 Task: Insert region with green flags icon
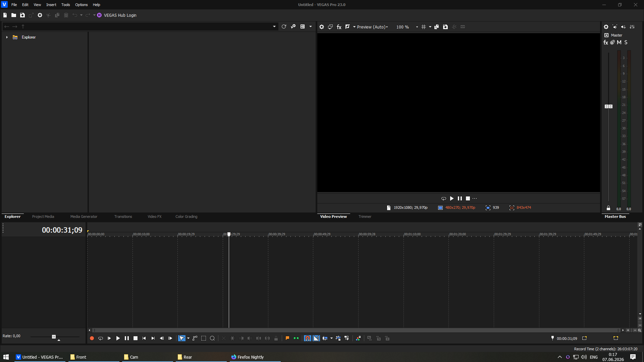pos(296,338)
